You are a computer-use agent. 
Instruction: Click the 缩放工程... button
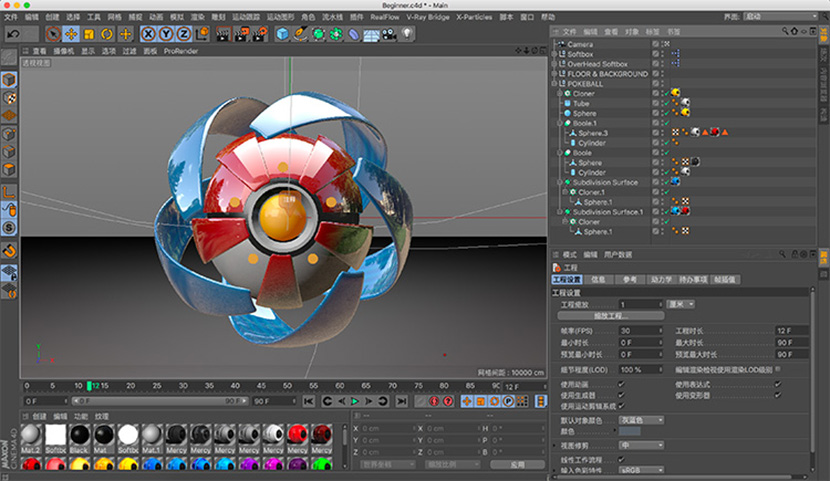pyautogui.click(x=611, y=315)
